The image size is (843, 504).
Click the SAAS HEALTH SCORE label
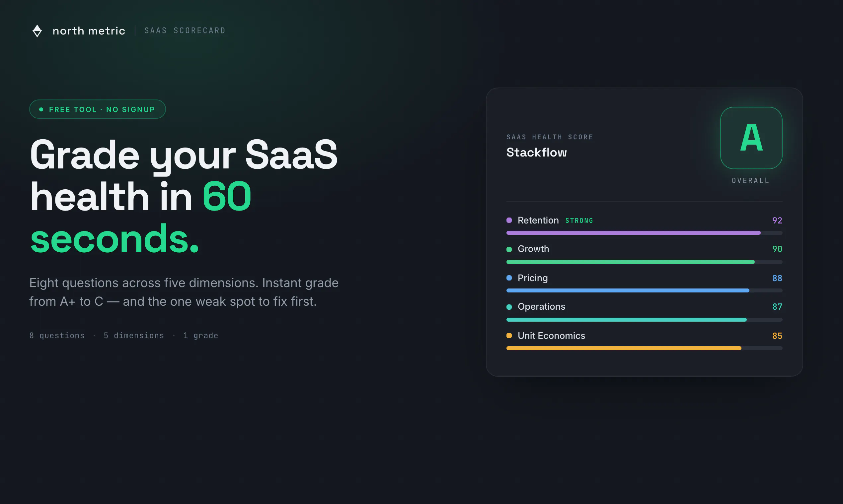click(550, 137)
